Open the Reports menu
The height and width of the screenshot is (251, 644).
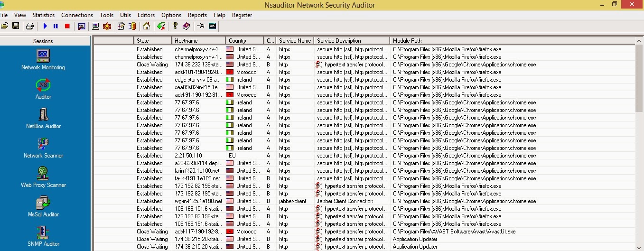click(x=197, y=15)
